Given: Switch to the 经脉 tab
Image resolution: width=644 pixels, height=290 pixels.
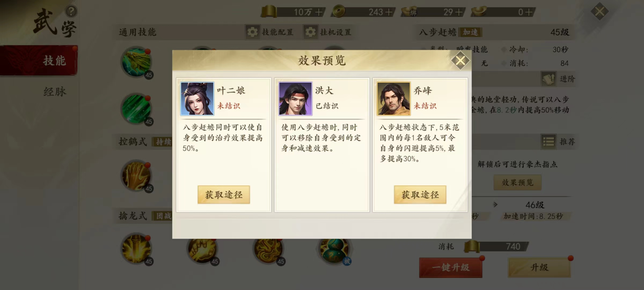Looking at the screenshot, I should 54,92.
